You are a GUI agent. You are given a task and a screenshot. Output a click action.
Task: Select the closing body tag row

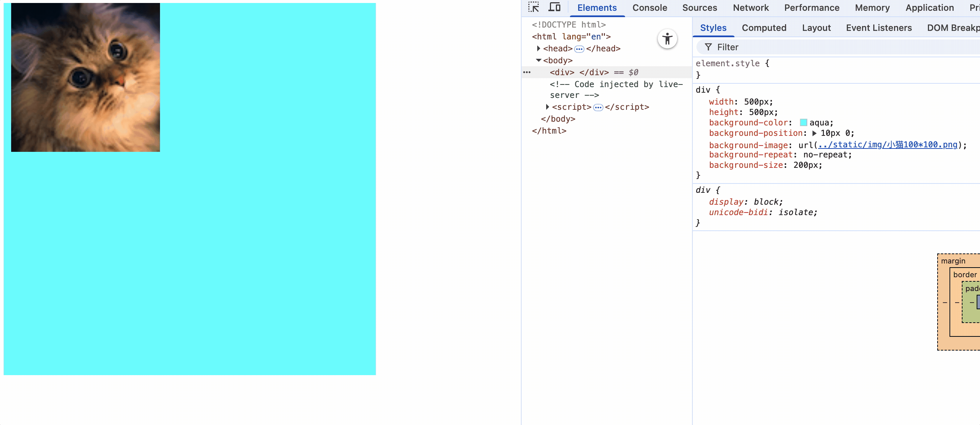[x=558, y=119]
